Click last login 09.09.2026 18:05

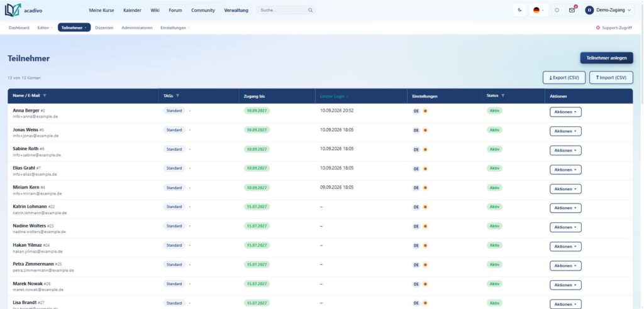click(337, 187)
